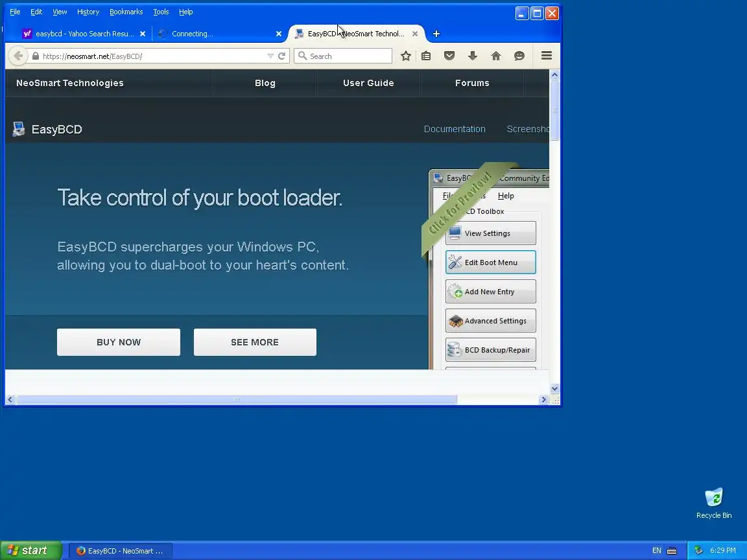The height and width of the screenshot is (560, 747).
Task: Bookmark this page with star icon
Action: (405, 56)
